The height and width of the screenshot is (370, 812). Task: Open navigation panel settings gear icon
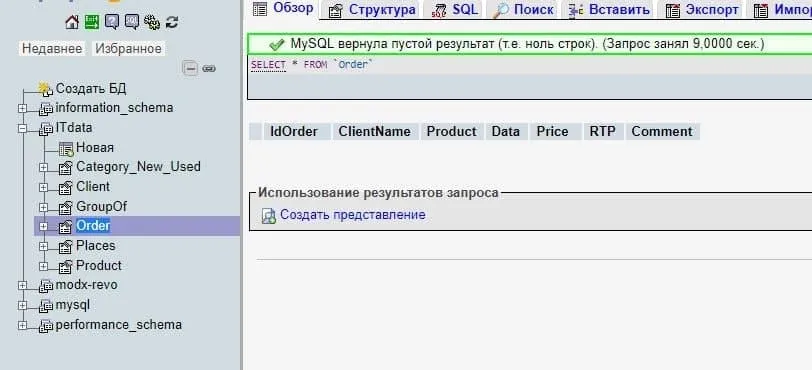point(152,22)
